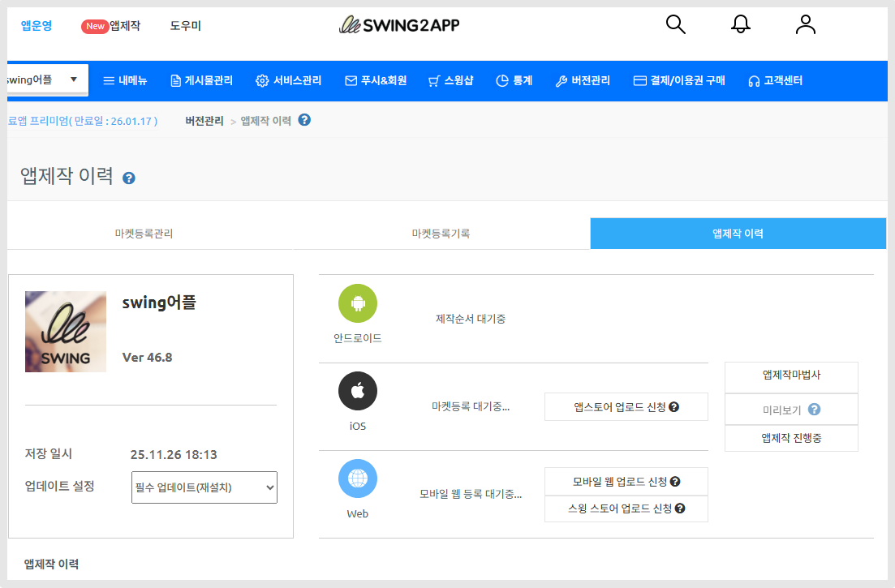Open the notifications bell

tap(740, 24)
